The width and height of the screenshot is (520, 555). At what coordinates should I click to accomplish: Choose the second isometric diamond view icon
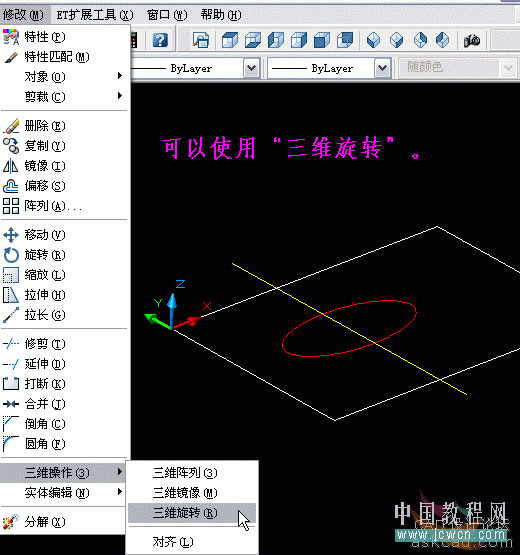(x=396, y=40)
